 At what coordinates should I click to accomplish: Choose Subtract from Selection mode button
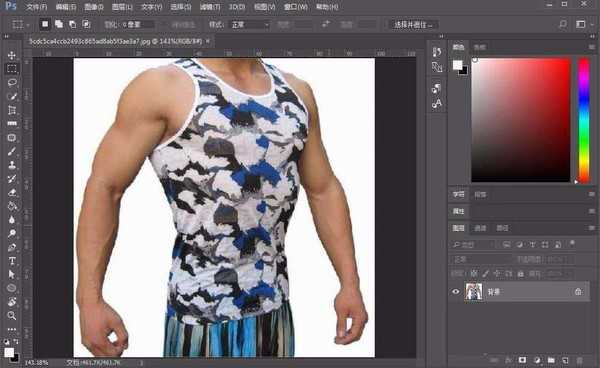[x=72, y=24]
